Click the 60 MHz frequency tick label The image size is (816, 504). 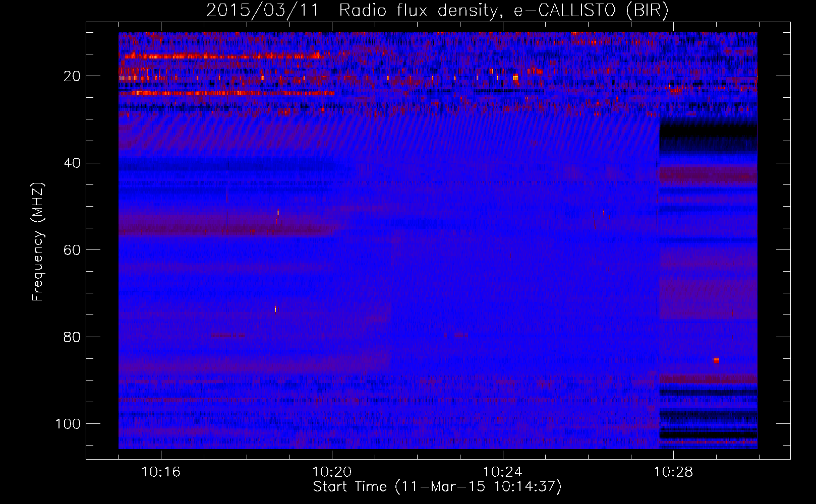72,250
